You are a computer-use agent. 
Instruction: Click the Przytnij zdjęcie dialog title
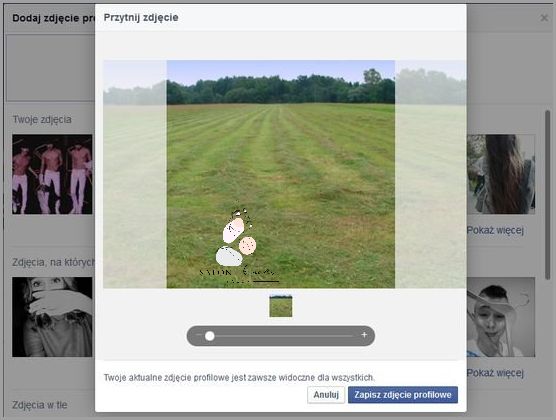(141, 17)
